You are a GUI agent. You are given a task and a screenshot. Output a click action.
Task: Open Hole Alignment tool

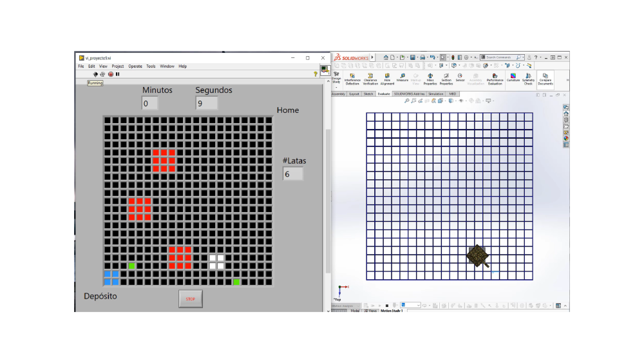point(387,79)
